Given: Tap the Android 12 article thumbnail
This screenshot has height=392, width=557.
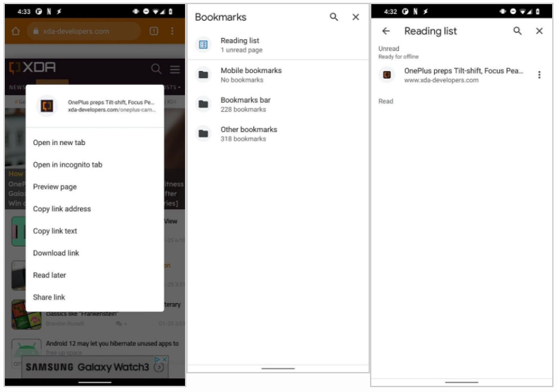Looking at the screenshot, I should [x=27, y=353].
